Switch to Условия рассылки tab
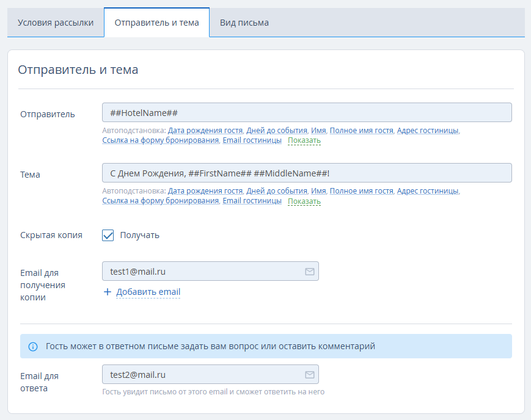This screenshot has height=420, width=531. point(56,23)
